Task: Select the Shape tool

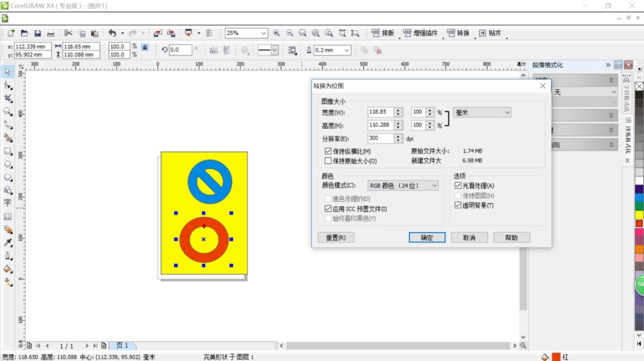Action: (x=7, y=85)
